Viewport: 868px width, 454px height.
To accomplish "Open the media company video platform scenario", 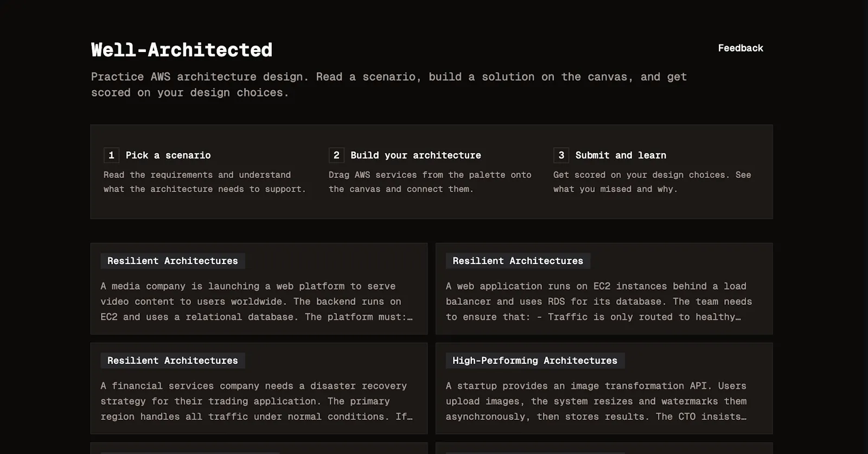I will tap(259, 289).
